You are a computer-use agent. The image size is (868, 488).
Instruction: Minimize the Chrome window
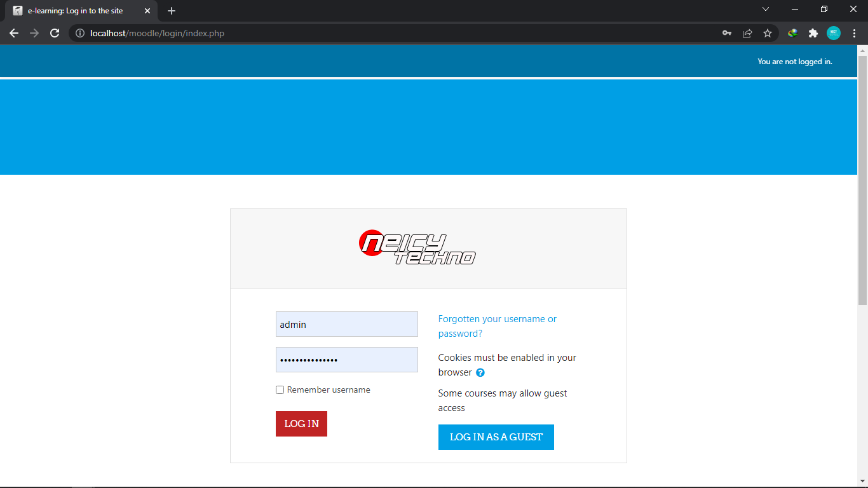tap(795, 9)
